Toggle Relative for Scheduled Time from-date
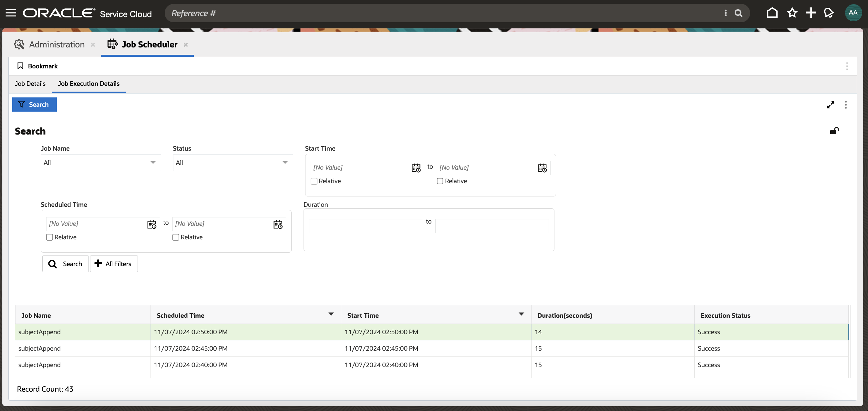 click(49, 237)
